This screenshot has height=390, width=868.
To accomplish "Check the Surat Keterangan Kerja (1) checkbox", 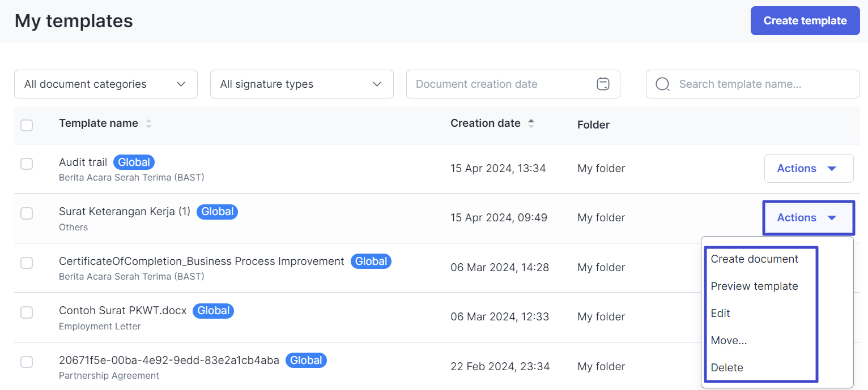I will (27, 213).
